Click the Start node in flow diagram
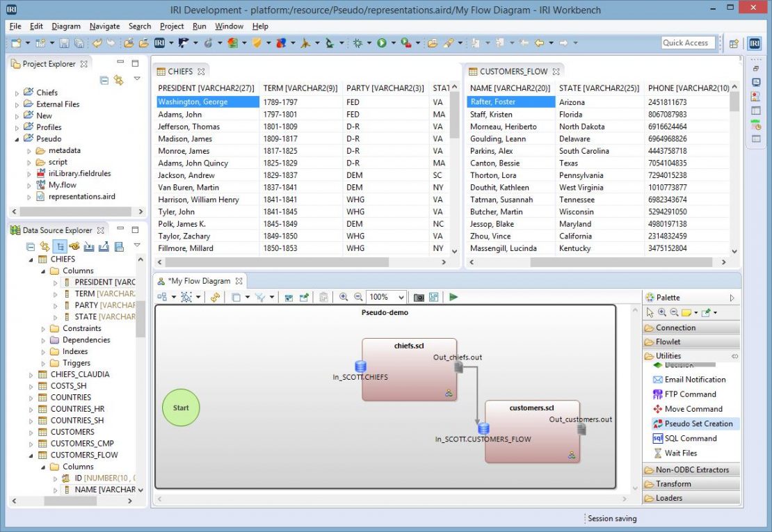The height and width of the screenshot is (532, 772). click(x=181, y=408)
